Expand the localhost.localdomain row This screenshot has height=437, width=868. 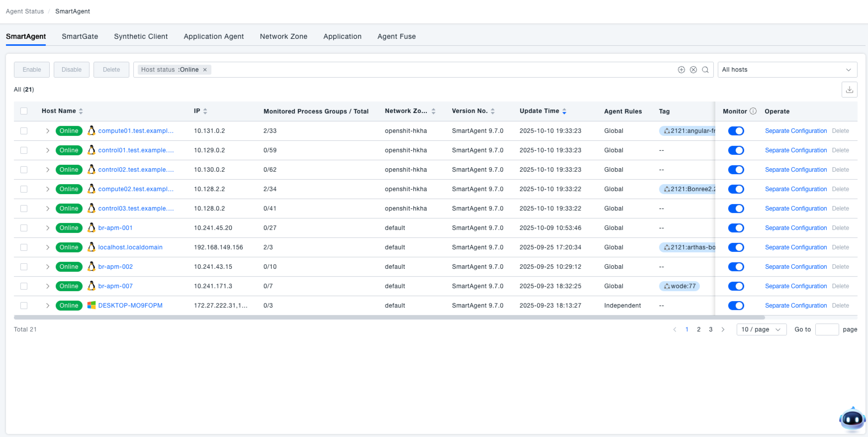pyautogui.click(x=47, y=247)
